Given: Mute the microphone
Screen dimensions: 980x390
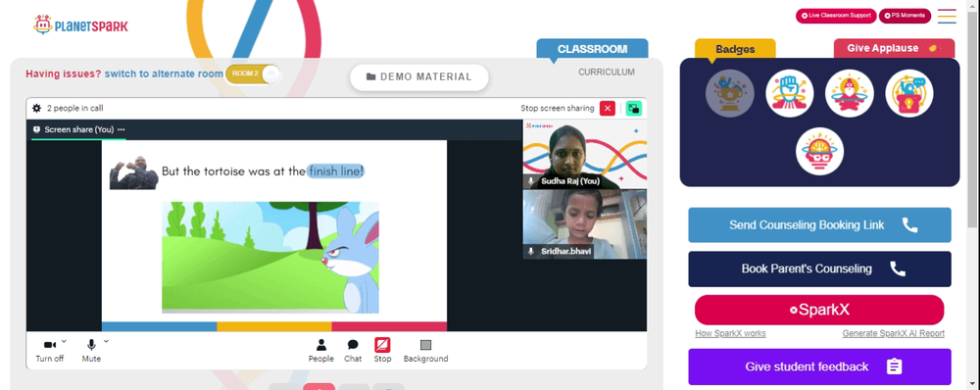Looking at the screenshot, I should 91,350.
